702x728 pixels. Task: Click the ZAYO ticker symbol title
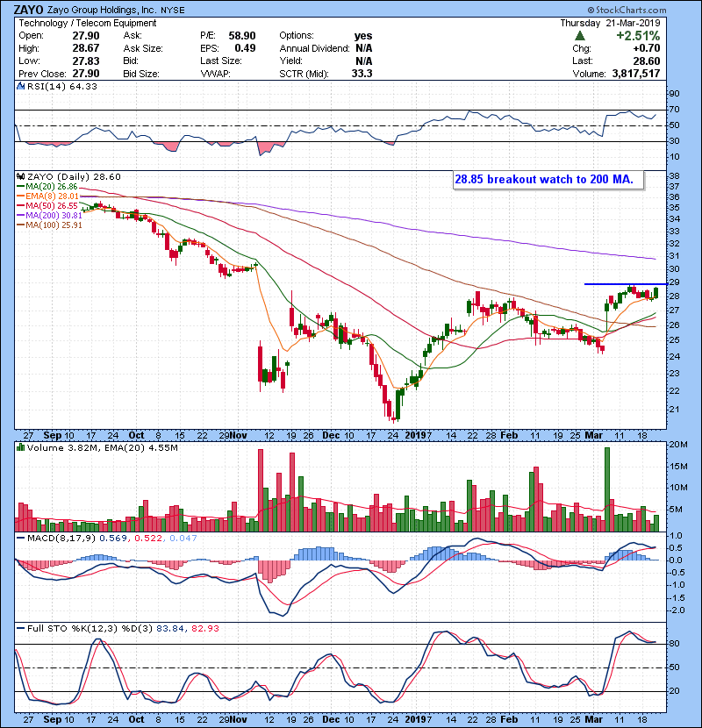pos(28,10)
